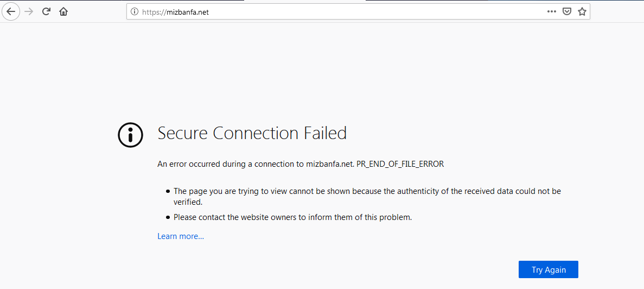644x289 pixels.
Task: Click mizbanfa.net in the error sentence
Action: (x=330, y=164)
